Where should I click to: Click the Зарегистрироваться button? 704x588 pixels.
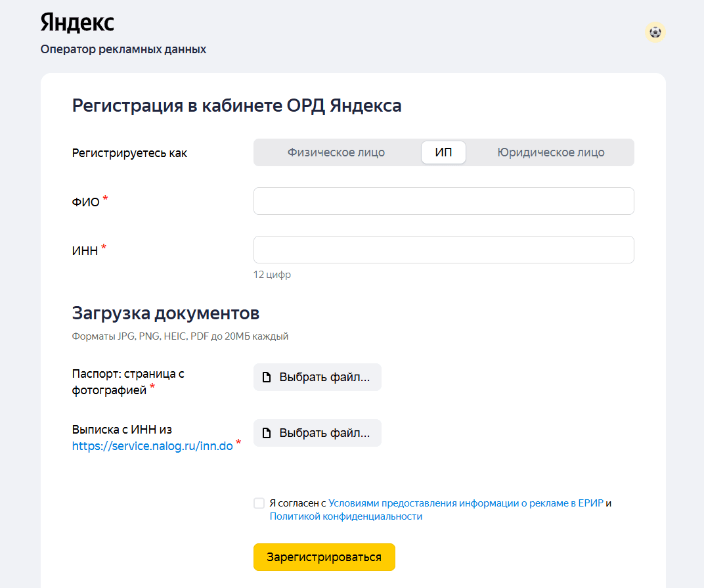pyautogui.click(x=324, y=557)
